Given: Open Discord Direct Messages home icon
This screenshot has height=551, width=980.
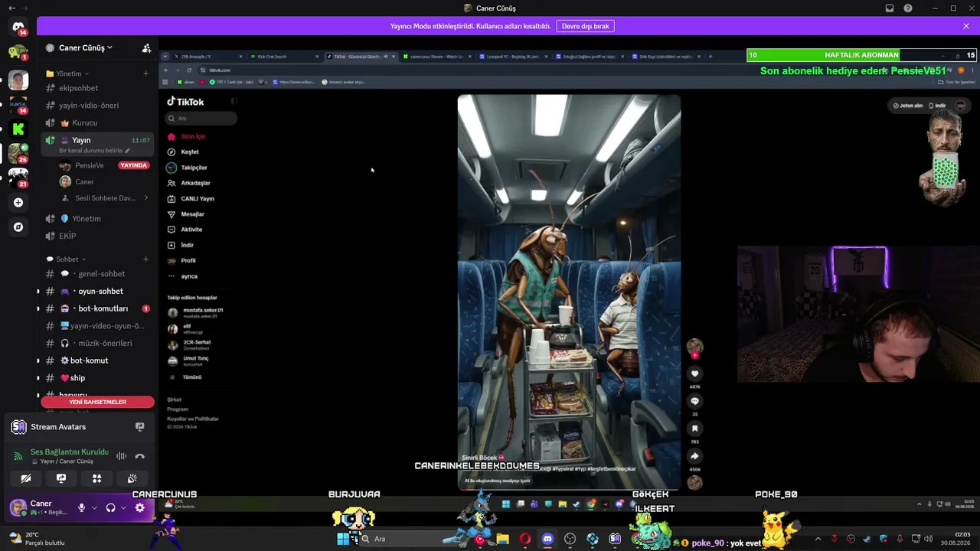Looking at the screenshot, I should click(18, 28).
